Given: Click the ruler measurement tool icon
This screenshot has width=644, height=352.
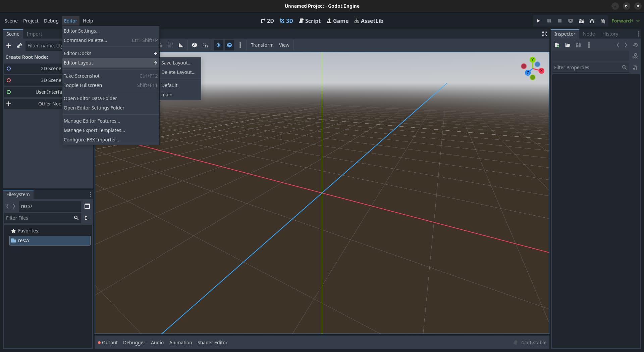Looking at the screenshot, I should tap(181, 45).
